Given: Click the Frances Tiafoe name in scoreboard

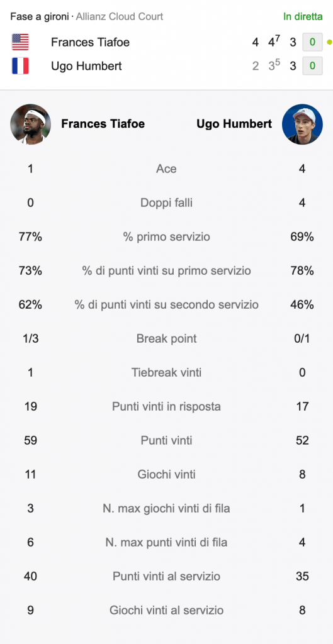Looking at the screenshot, I should click(x=90, y=42).
